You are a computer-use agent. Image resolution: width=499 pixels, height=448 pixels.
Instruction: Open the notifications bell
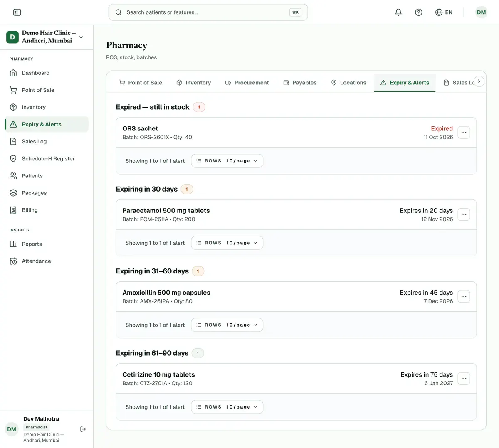pos(398,12)
